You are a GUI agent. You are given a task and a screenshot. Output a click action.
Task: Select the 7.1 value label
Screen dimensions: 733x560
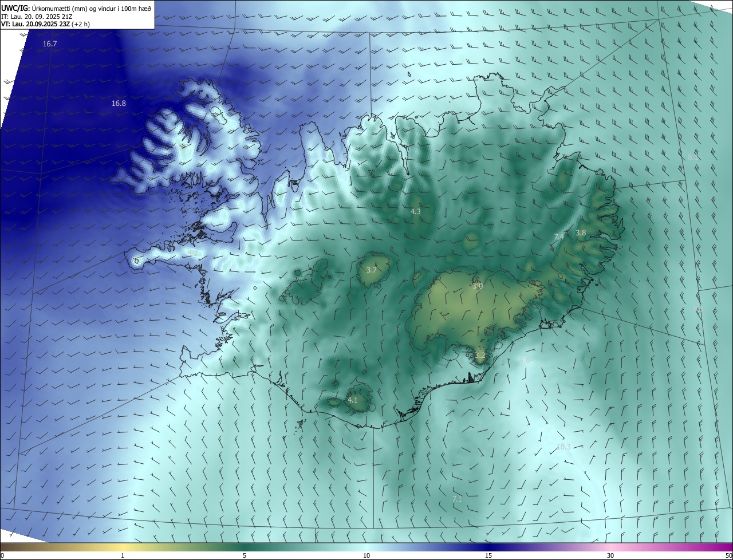point(457,499)
